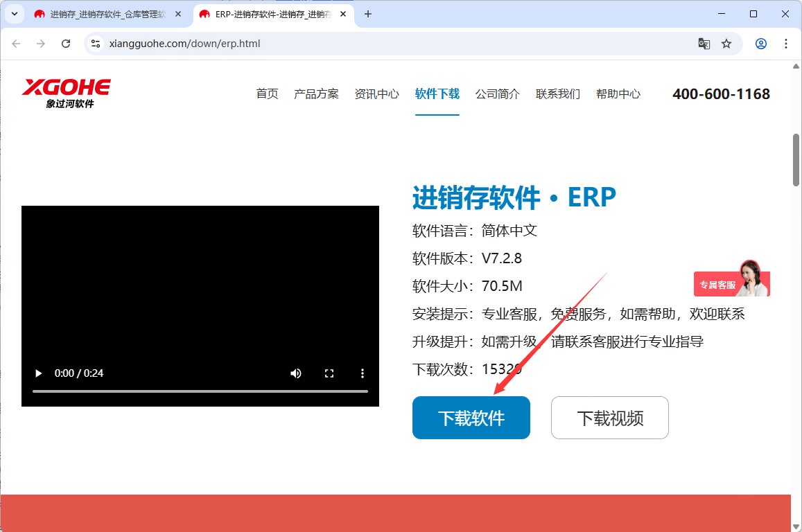Minimize the Chrome window
802x532 pixels.
click(722, 15)
